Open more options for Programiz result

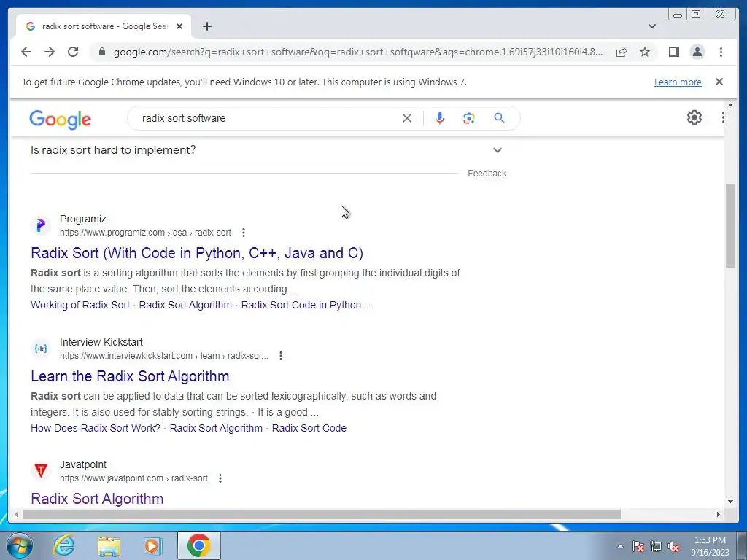[x=244, y=233]
